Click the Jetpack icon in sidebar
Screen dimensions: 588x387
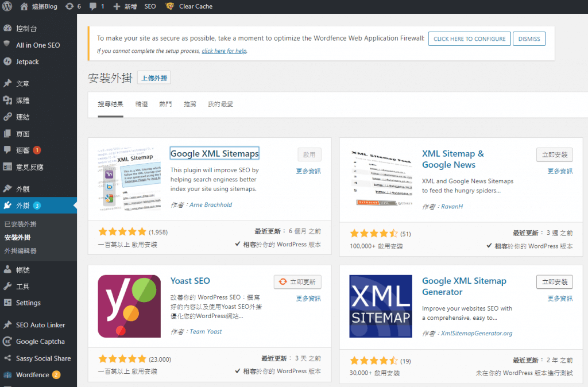coord(7,61)
